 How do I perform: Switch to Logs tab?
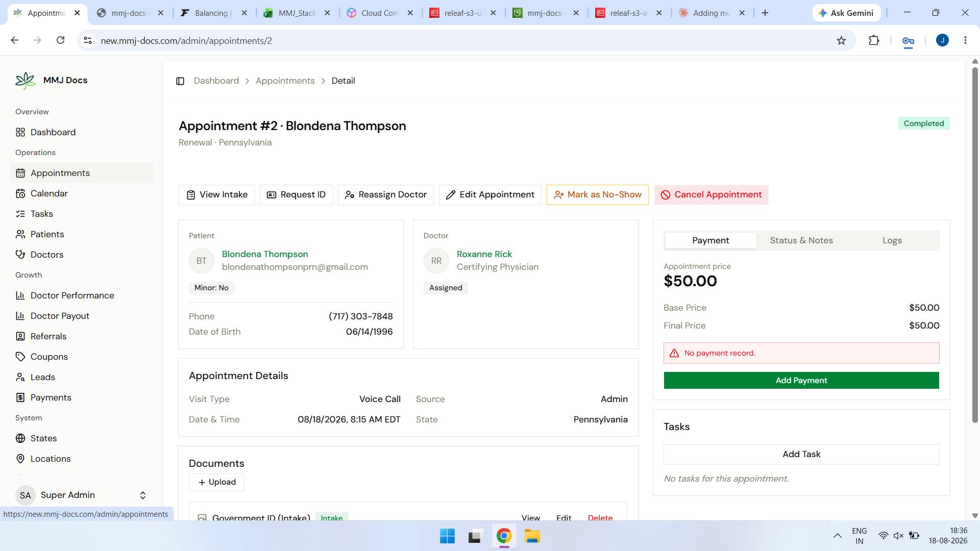(892, 240)
